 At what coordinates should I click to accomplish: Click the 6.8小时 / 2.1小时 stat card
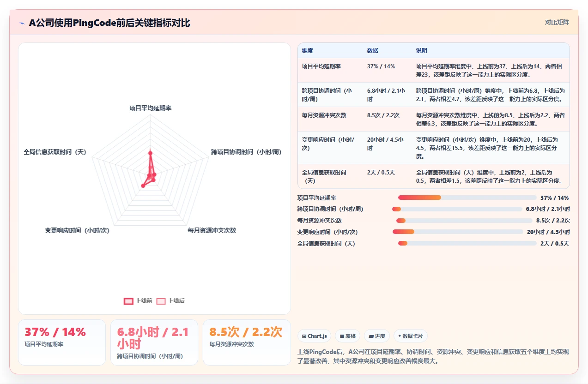(154, 342)
